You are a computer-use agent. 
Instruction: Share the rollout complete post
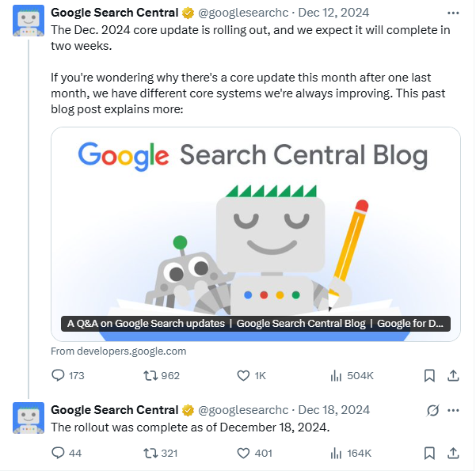[453, 453]
